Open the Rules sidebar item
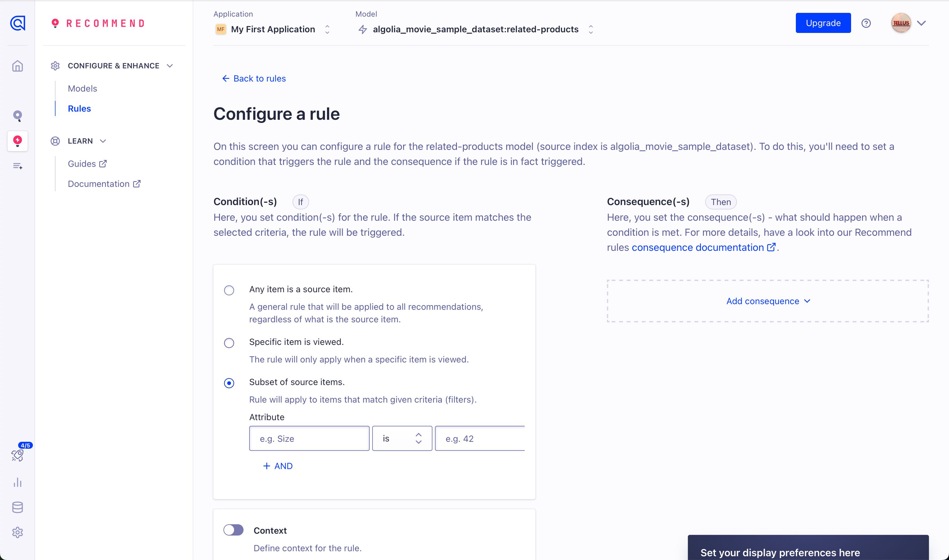949x560 pixels. click(79, 109)
